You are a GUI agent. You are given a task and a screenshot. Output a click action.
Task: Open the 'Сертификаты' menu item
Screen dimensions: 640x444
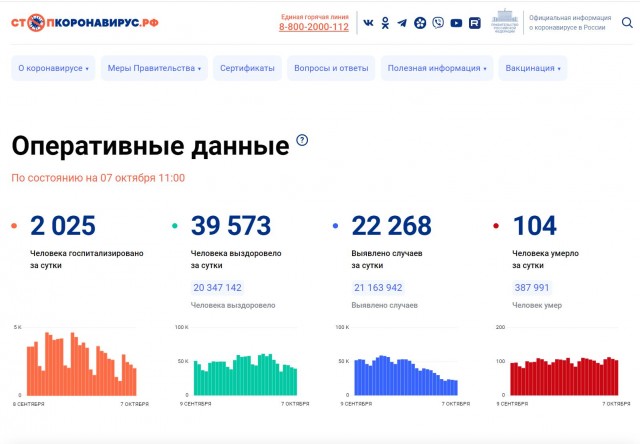tap(247, 68)
